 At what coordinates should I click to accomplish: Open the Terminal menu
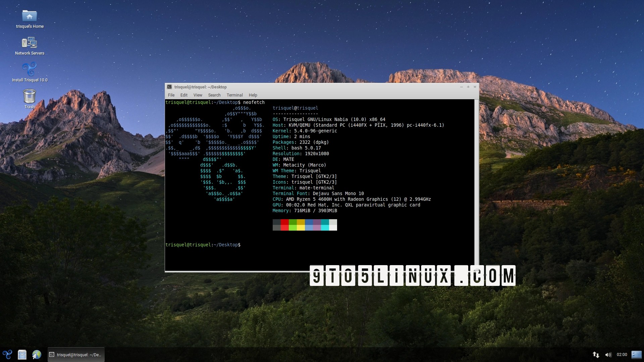pyautogui.click(x=235, y=95)
